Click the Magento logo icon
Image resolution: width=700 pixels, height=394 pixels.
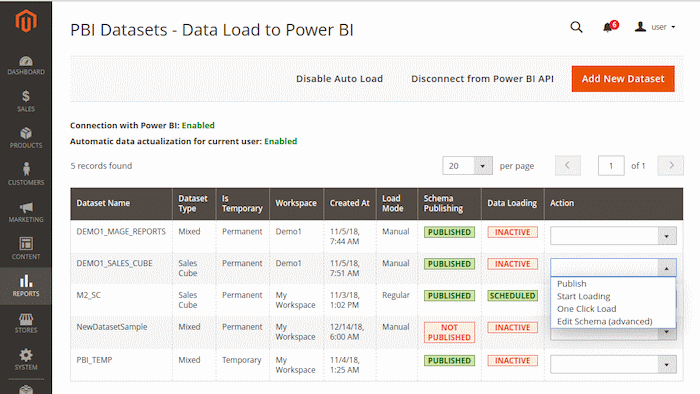25,21
